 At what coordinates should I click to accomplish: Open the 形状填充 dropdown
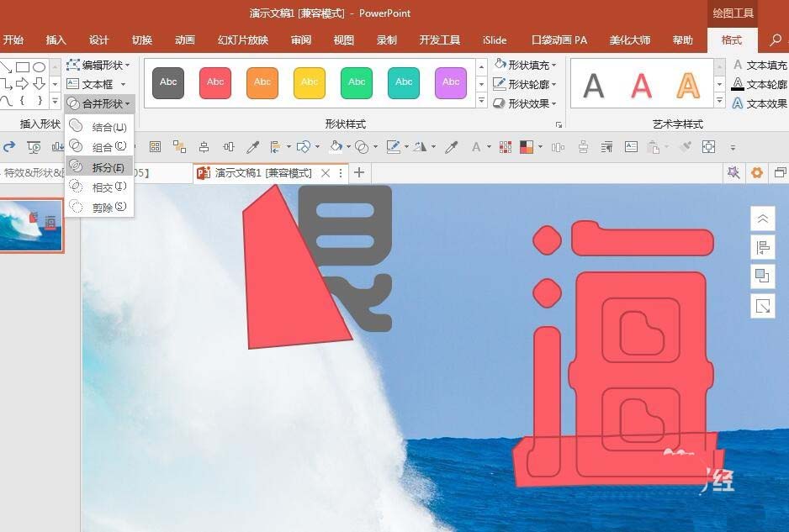pos(525,65)
